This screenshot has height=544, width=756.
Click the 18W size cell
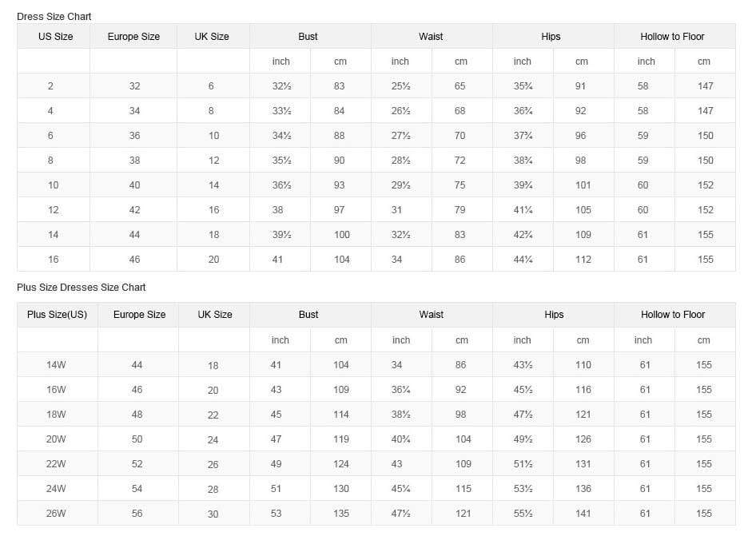pyautogui.click(x=56, y=415)
